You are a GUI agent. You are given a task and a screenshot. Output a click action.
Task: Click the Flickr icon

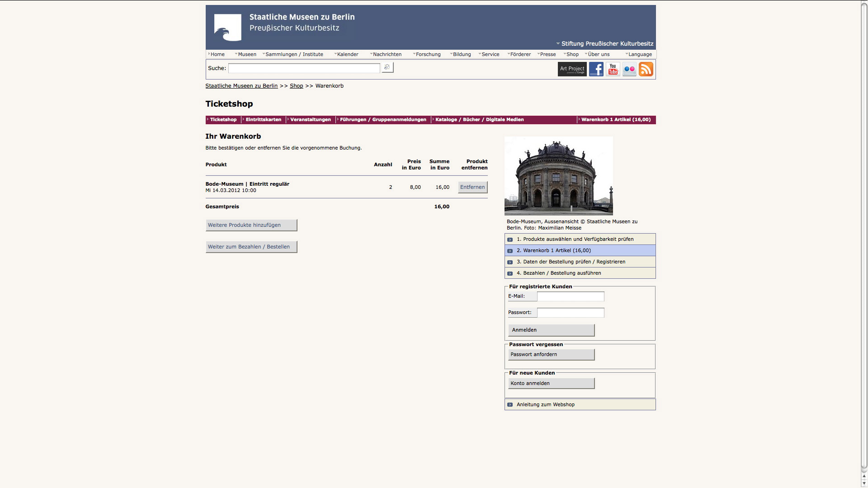(629, 69)
